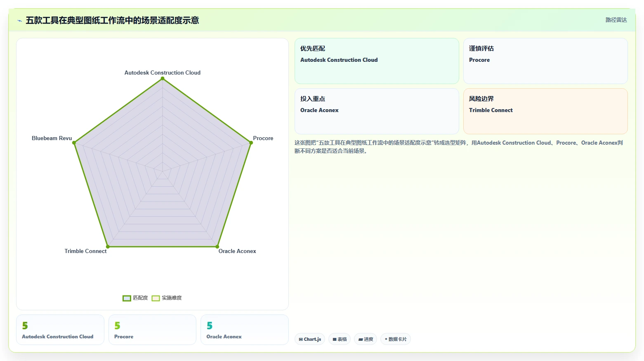Toggle the 实施难度 legend swatch
The width and height of the screenshot is (644, 361).
click(x=156, y=298)
